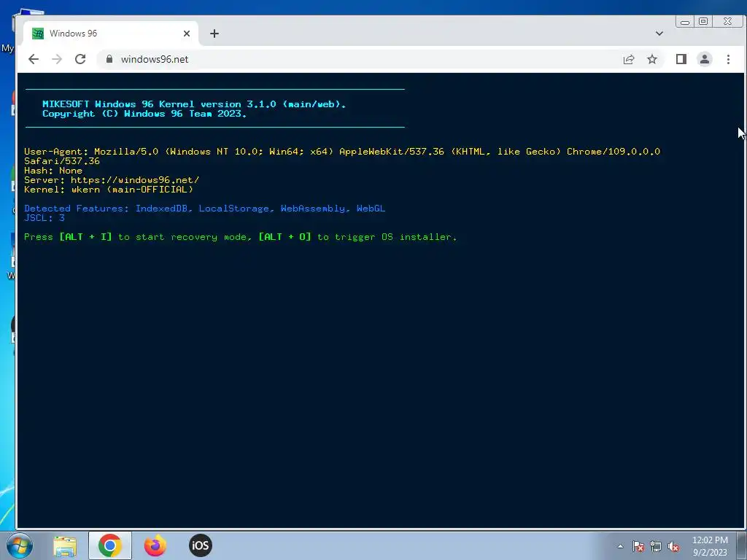747x560 pixels.
Task: Click the Show desktop button in the taskbar
Action: click(x=743, y=545)
